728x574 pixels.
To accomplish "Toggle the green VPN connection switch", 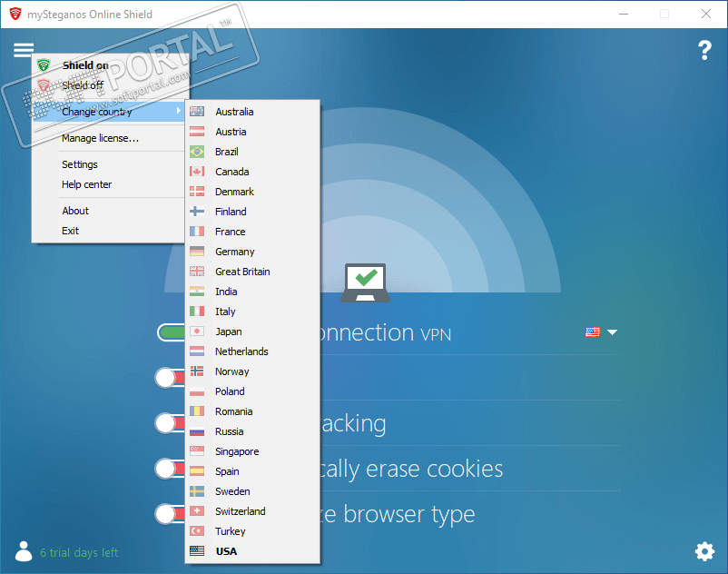I will (172, 332).
